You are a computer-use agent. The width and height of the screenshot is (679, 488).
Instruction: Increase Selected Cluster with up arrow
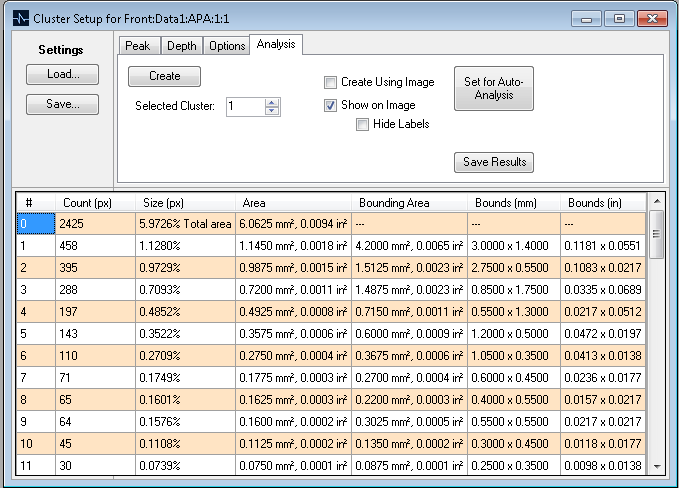click(x=272, y=101)
